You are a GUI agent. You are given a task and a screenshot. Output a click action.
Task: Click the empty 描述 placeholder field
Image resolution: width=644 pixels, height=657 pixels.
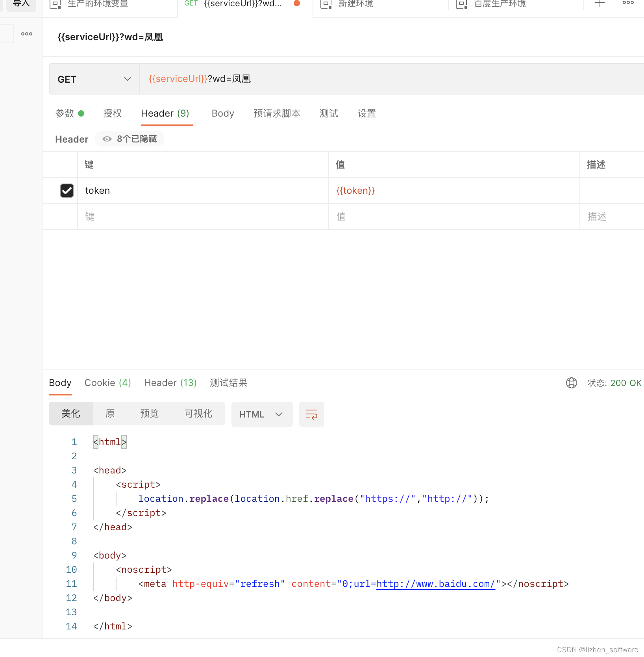612,217
